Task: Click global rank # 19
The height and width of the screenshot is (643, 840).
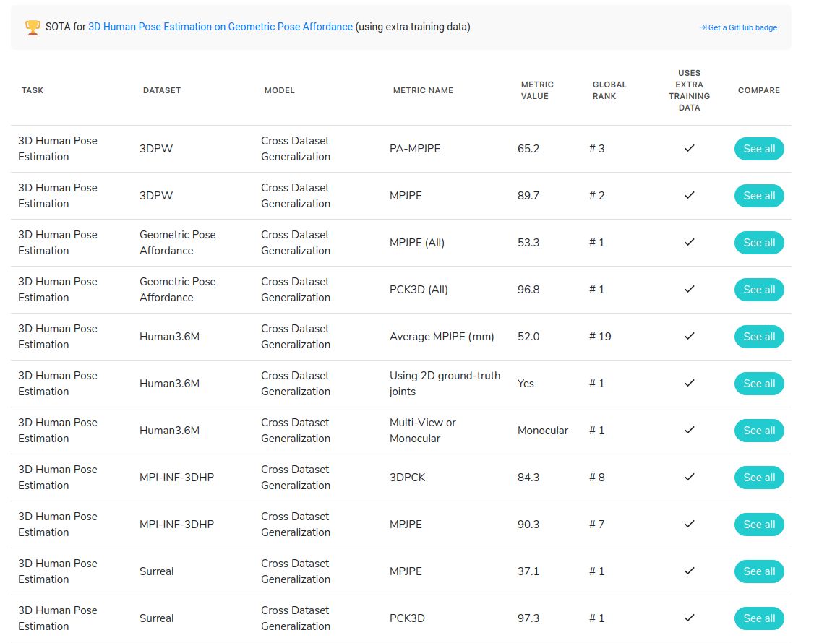Action: pos(600,337)
